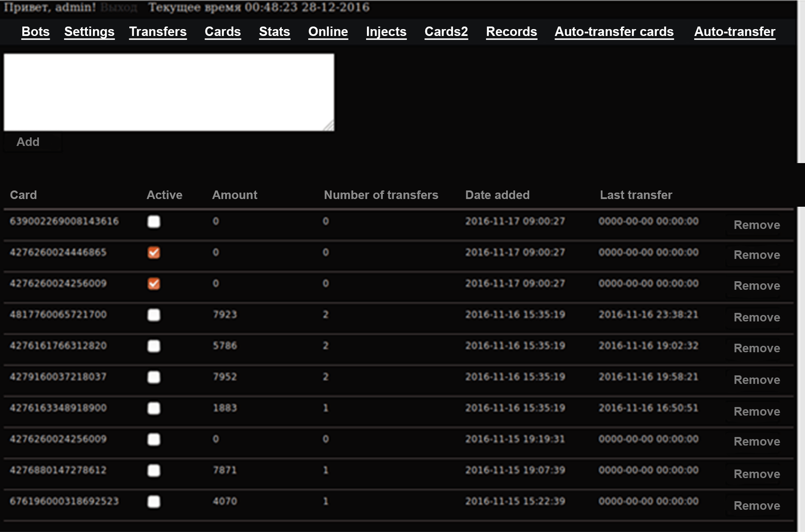Image resolution: width=805 pixels, height=532 pixels.
Task: Open the Online page
Action: click(x=328, y=32)
